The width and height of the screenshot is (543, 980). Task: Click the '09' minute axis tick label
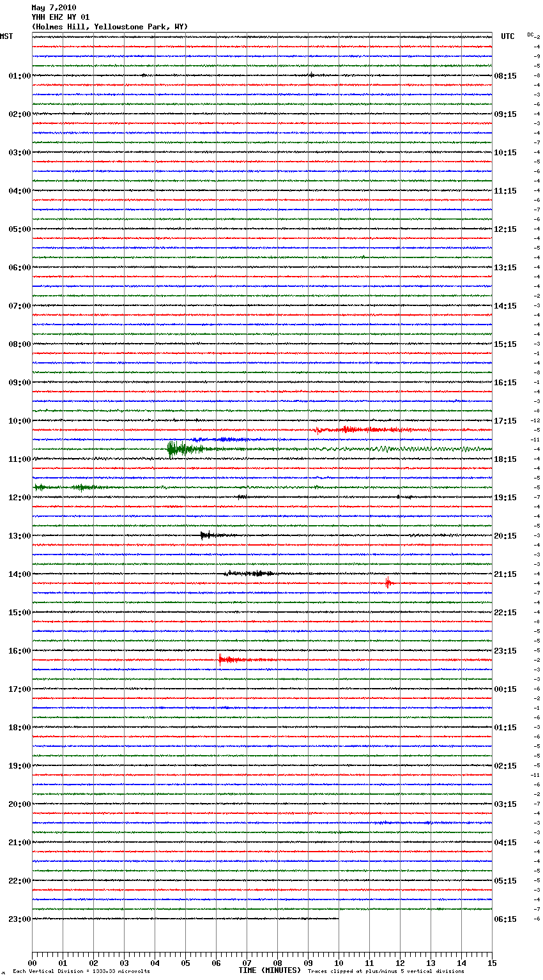308,963
